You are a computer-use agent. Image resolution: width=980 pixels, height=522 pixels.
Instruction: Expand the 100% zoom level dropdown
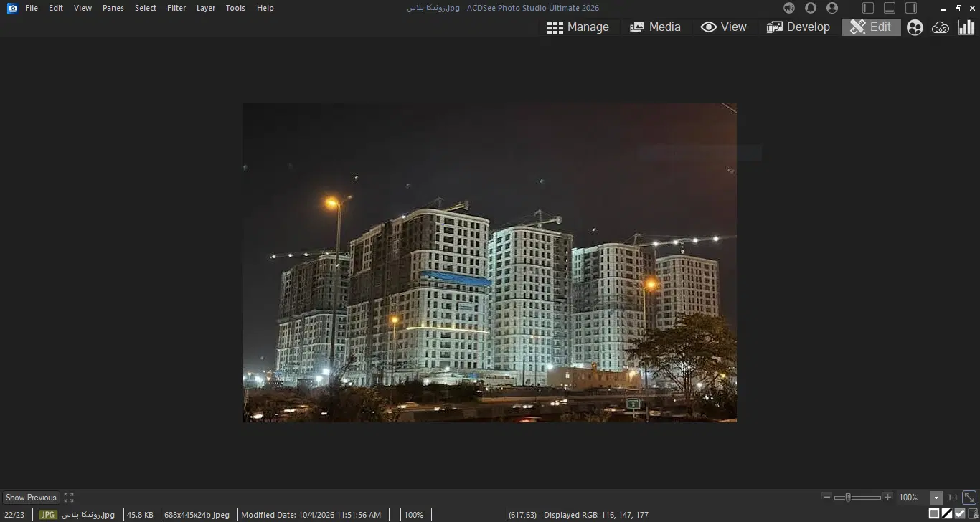pos(936,498)
